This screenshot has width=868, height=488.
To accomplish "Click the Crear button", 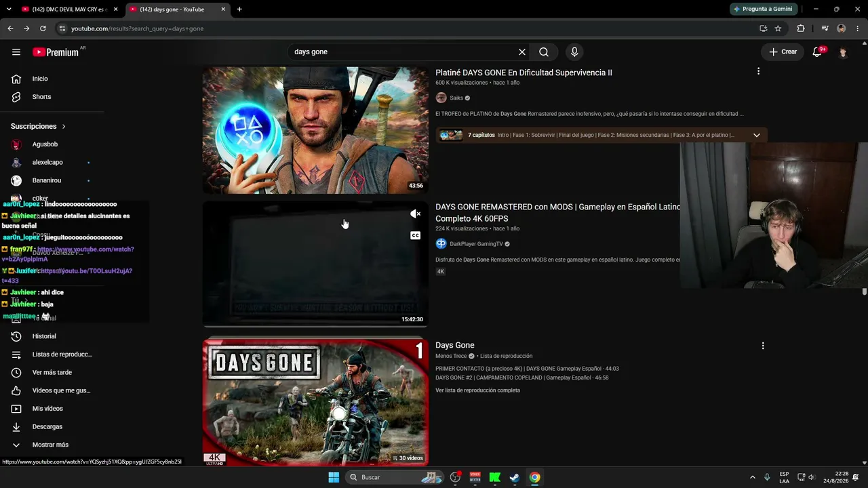I will pos(783,52).
